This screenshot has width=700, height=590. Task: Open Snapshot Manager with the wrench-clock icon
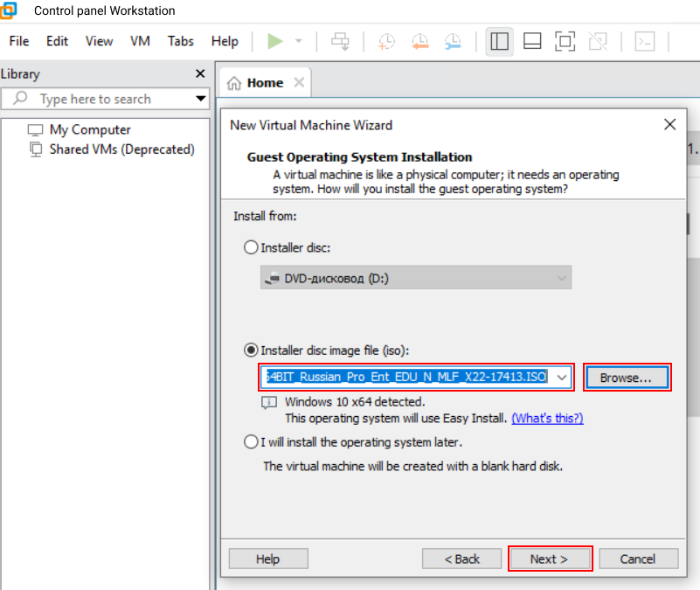(x=453, y=41)
